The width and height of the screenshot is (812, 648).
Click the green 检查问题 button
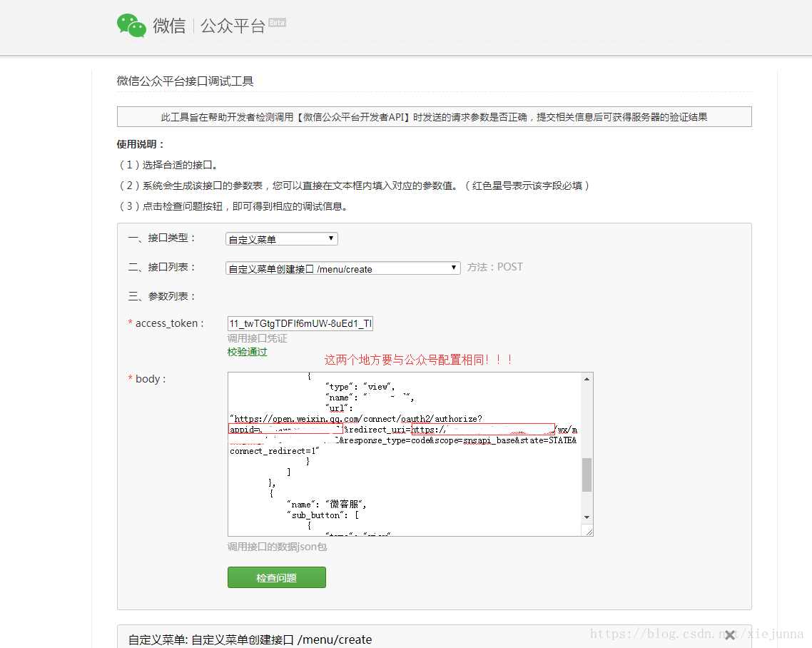coord(277,577)
